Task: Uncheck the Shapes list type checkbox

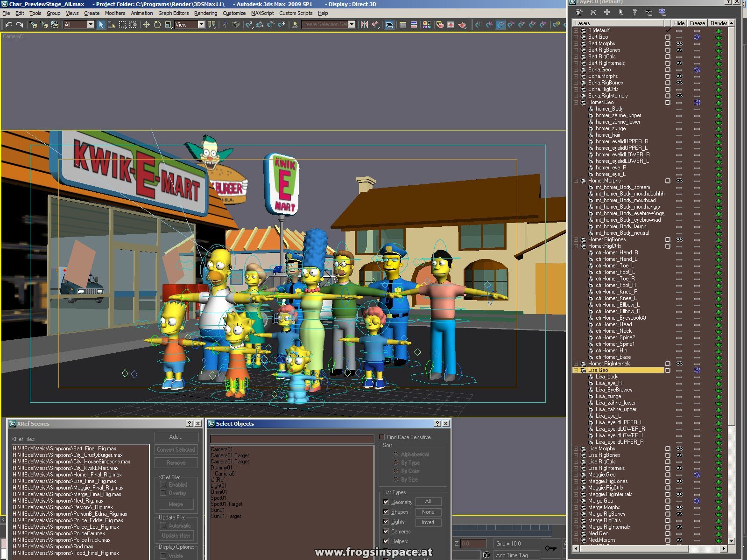Action: pyautogui.click(x=386, y=512)
